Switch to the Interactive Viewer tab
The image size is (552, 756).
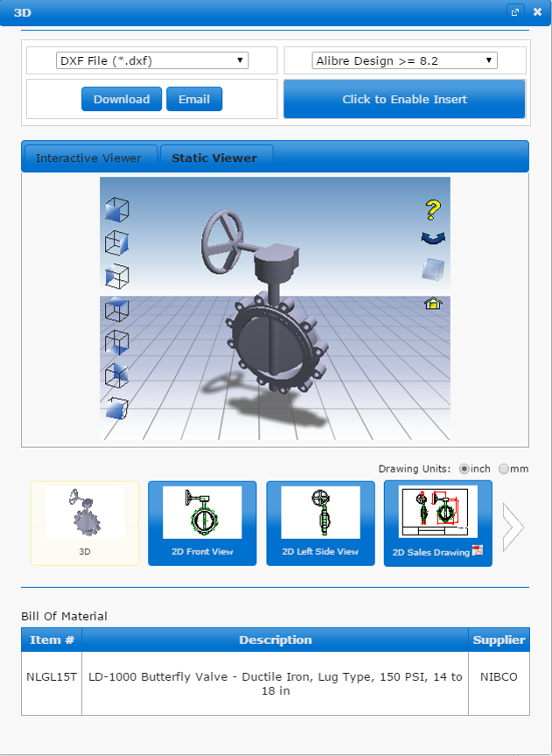click(88, 158)
